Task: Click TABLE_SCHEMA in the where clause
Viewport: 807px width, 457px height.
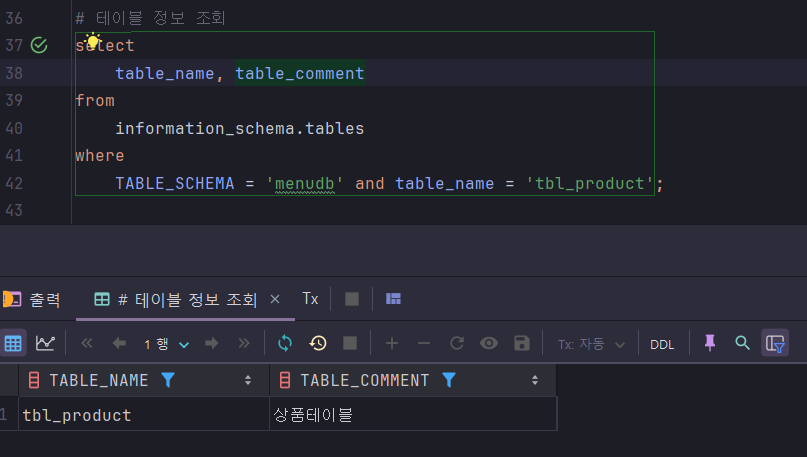Action: 174,183
